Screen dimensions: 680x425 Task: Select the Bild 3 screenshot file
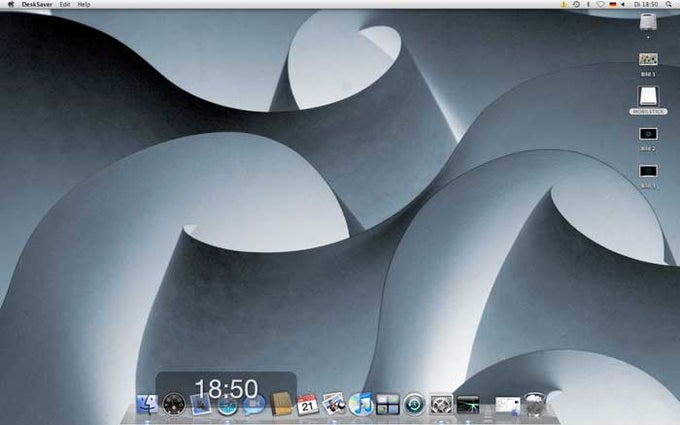648,171
